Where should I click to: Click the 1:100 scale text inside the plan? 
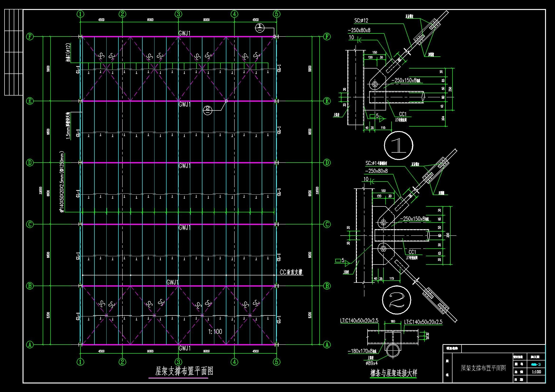215,331
